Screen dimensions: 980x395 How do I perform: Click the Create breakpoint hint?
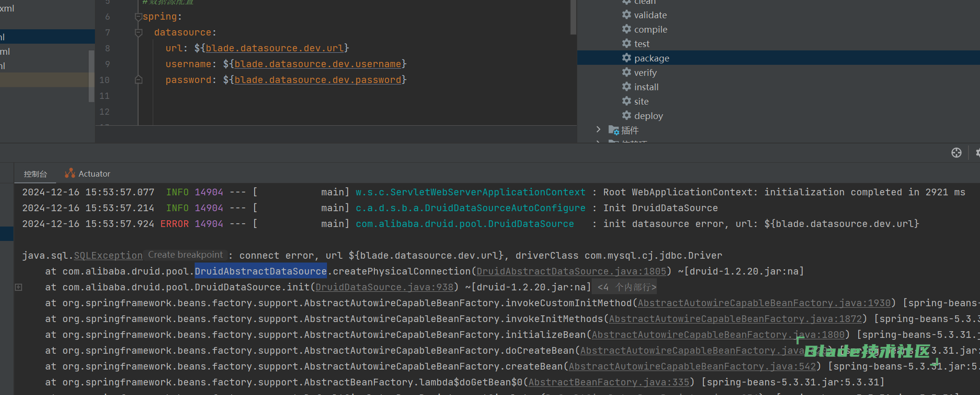click(x=186, y=255)
